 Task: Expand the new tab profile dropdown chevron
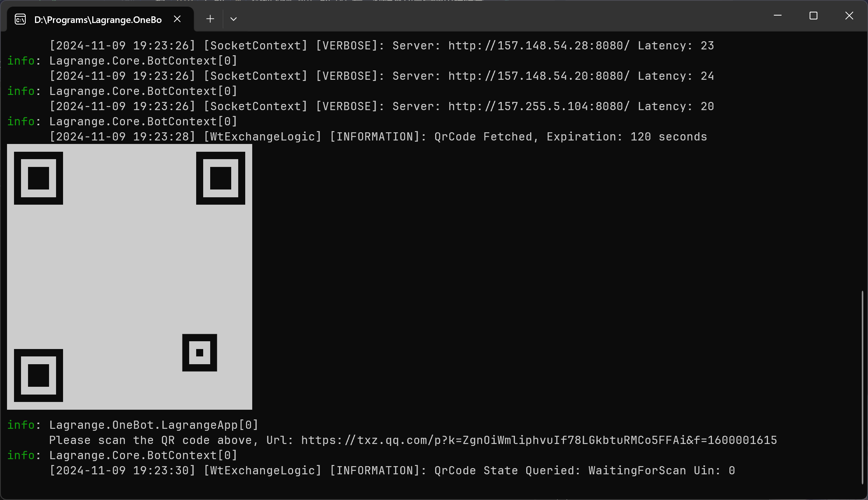234,19
